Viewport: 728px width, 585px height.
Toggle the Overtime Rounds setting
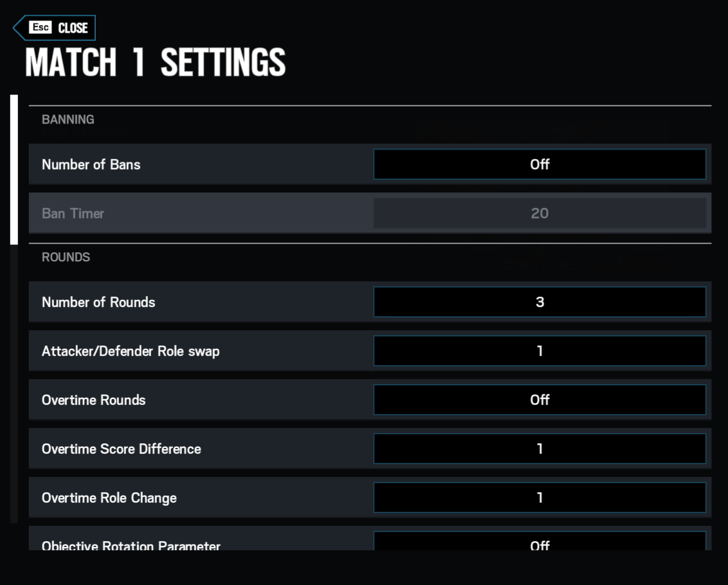pyautogui.click(x=539, y=400)
